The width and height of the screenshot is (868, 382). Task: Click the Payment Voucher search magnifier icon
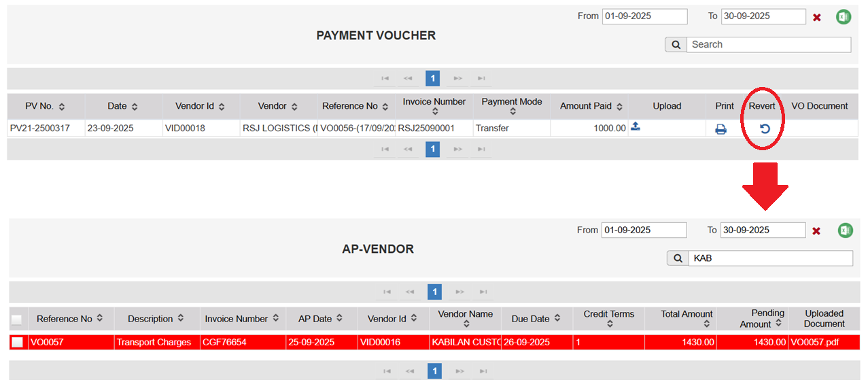676,45
